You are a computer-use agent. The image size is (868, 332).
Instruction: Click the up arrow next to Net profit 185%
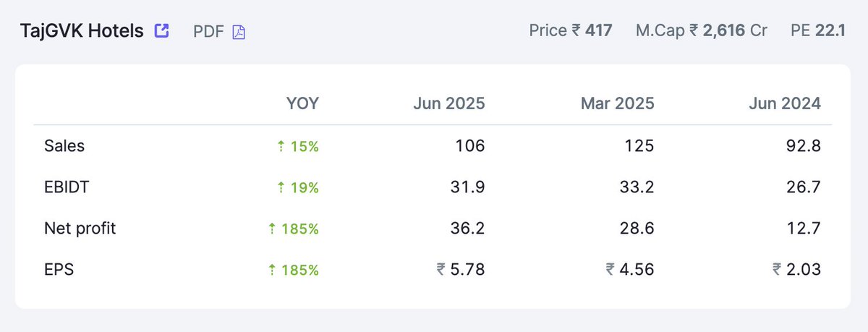point(272,229)
